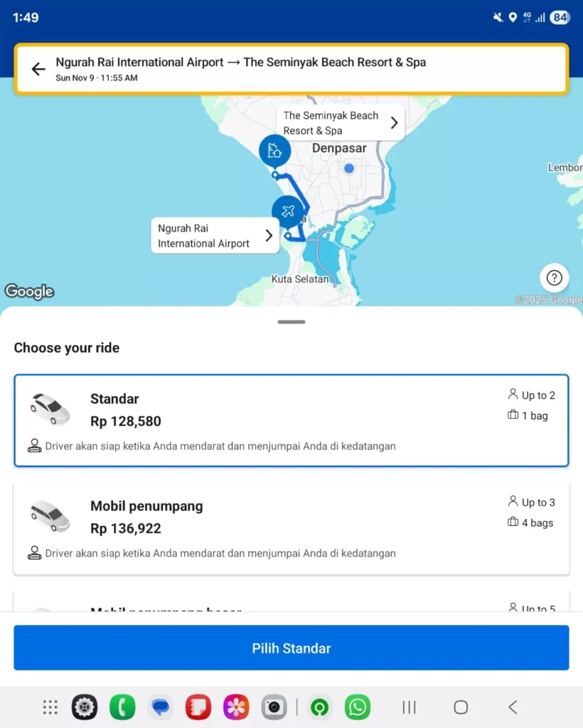Tap the hotel destination marker on the map
The height and width of the screenshot is (728, 583).
pos(275,150)
